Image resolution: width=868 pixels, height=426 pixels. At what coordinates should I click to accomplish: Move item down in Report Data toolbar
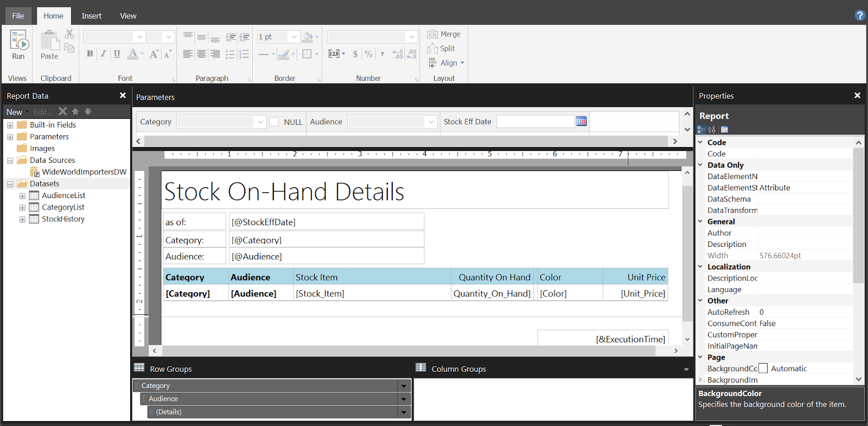[x=88, y=111]
